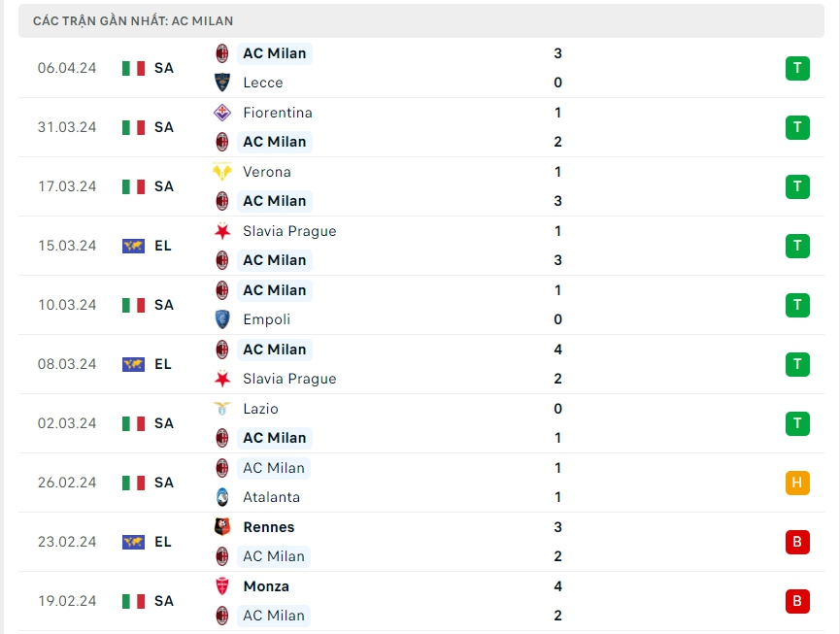This screenshot has width=840, height=634.
Task: Click the Italy flag on 06.04.24 row
Action: click(133, 68)
